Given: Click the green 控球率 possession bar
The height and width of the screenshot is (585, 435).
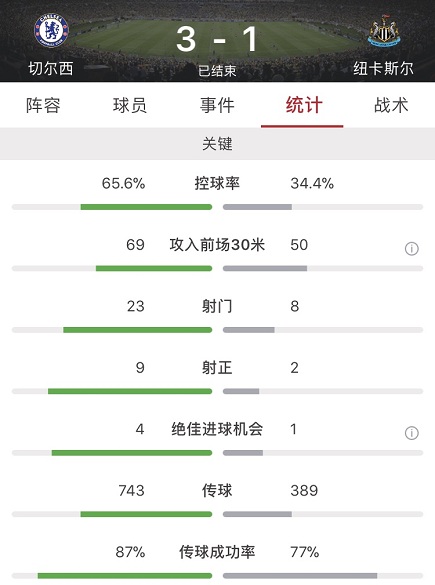Looking at the screenshot, I should tap(146, 207).
